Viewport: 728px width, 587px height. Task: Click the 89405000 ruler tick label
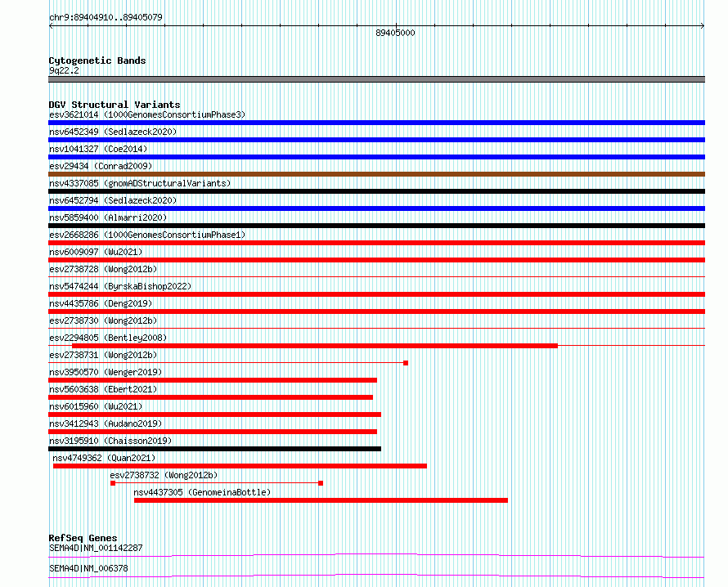(395, 33)
